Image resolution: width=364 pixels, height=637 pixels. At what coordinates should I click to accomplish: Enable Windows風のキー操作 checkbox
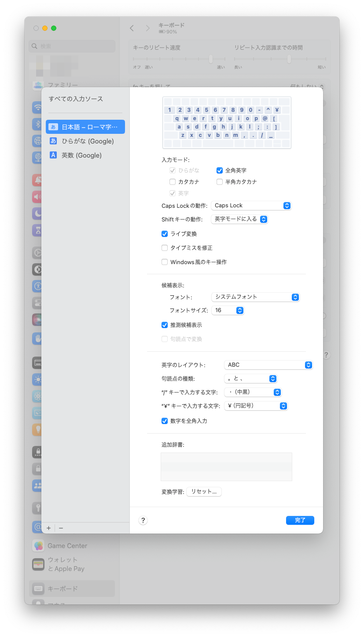coord(165,262)
